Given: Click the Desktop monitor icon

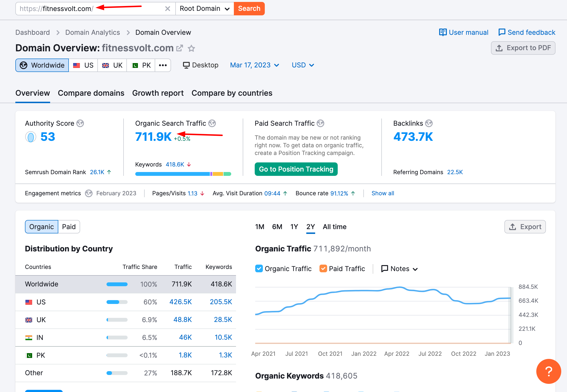Looking at the screenshot, I should click(x=186, y=65).
